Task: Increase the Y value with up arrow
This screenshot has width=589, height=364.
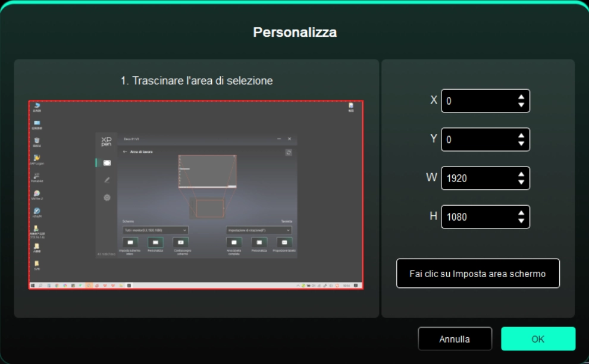Action: [521, 136]
